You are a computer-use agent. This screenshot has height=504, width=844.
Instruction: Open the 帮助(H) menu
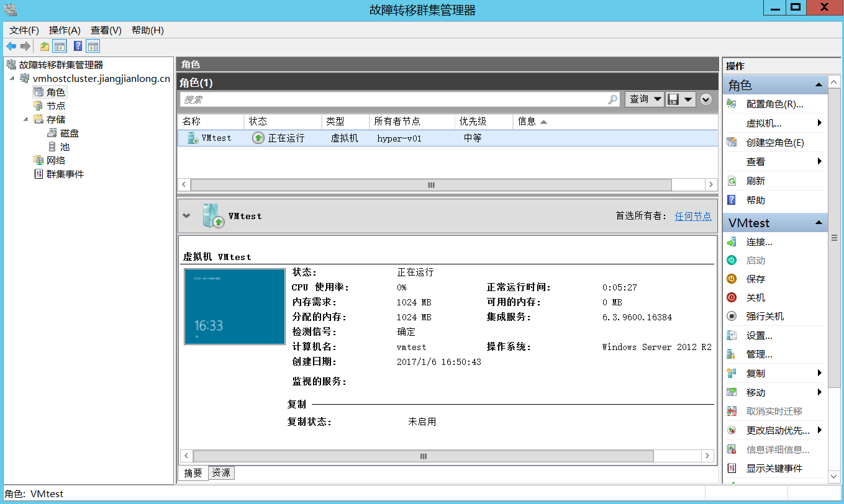(148, 30)
